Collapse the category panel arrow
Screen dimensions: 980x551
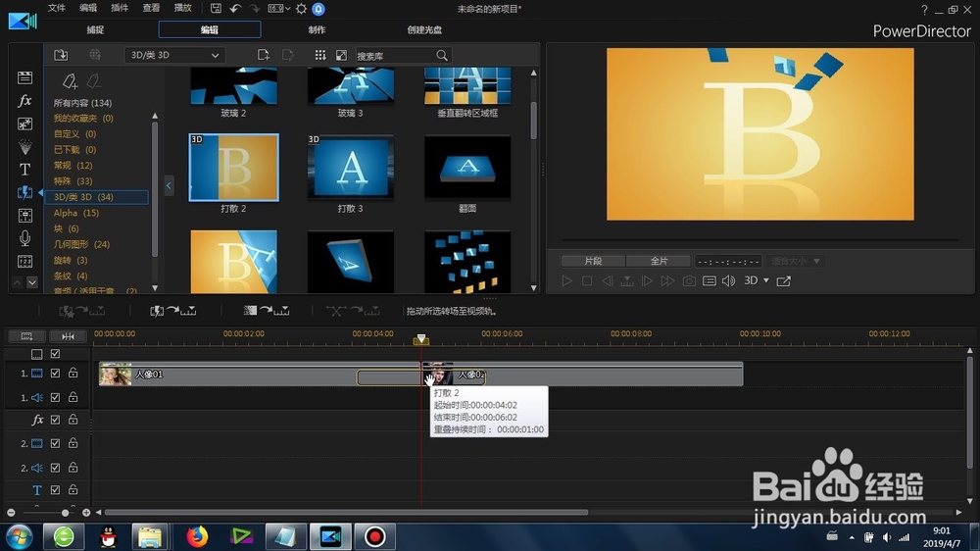coord(169,185)
